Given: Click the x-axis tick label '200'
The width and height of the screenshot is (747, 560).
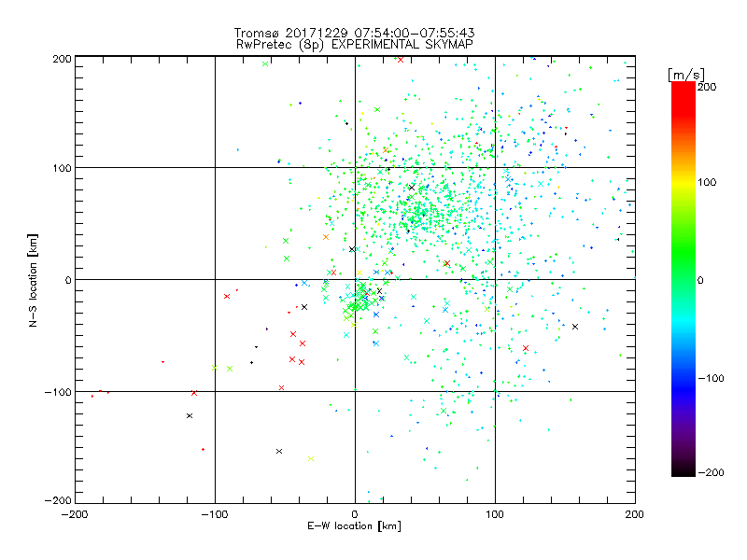Looking at the screenshot, I should pos(635,514).
